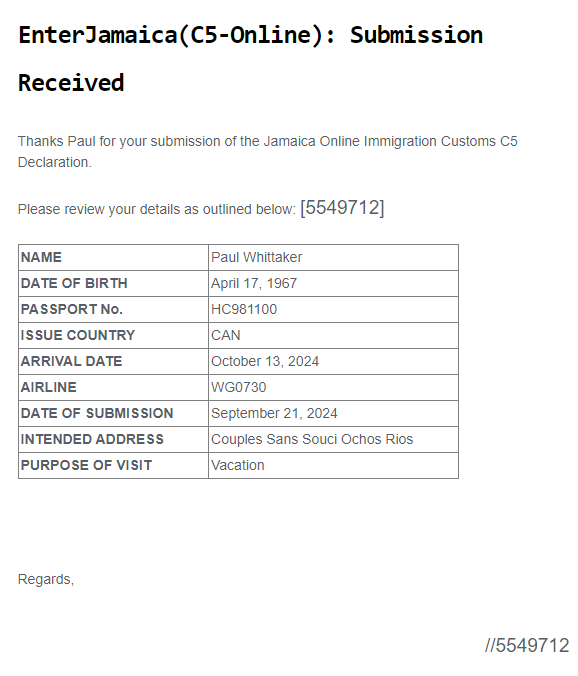Click the date of birth April 17, 1967
The image size is (578, 676).
click(254, 283)
